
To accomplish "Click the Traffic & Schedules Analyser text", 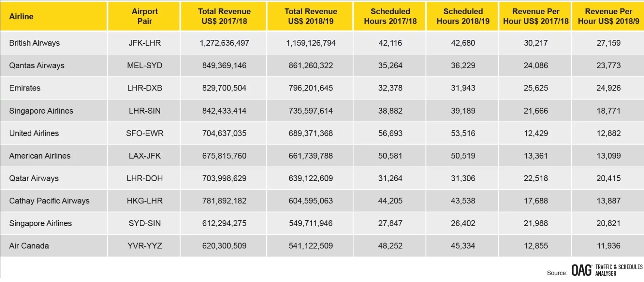I will coord(619,270).
